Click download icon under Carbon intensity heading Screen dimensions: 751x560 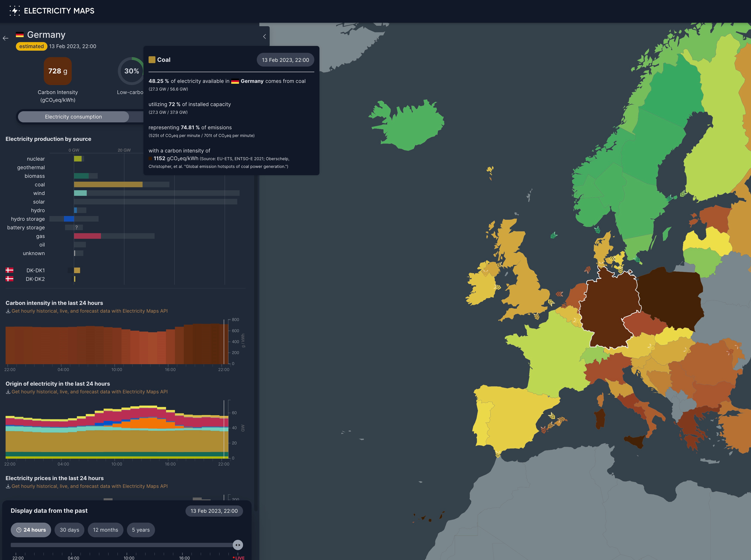[8, 311]
